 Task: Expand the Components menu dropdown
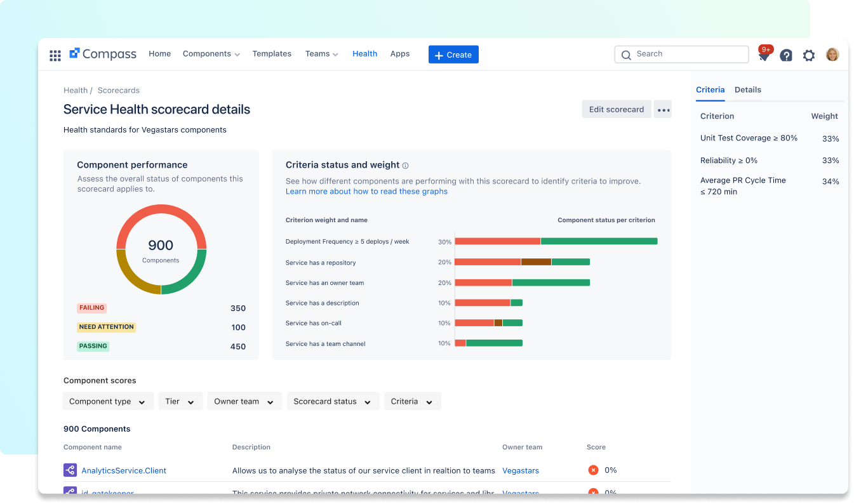211,54
